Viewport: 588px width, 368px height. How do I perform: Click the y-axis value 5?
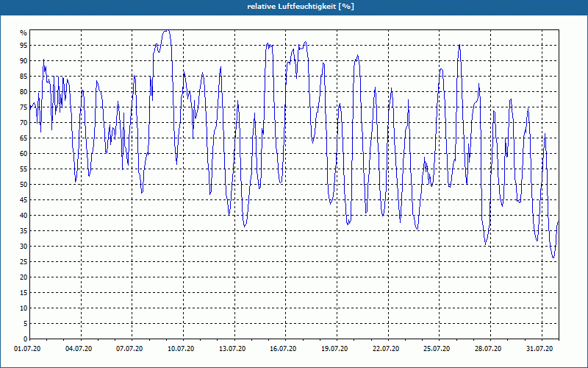26,324
